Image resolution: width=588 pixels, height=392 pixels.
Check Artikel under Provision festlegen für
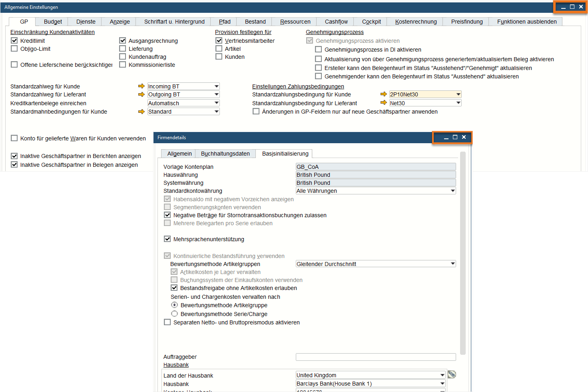click(219, 48)
